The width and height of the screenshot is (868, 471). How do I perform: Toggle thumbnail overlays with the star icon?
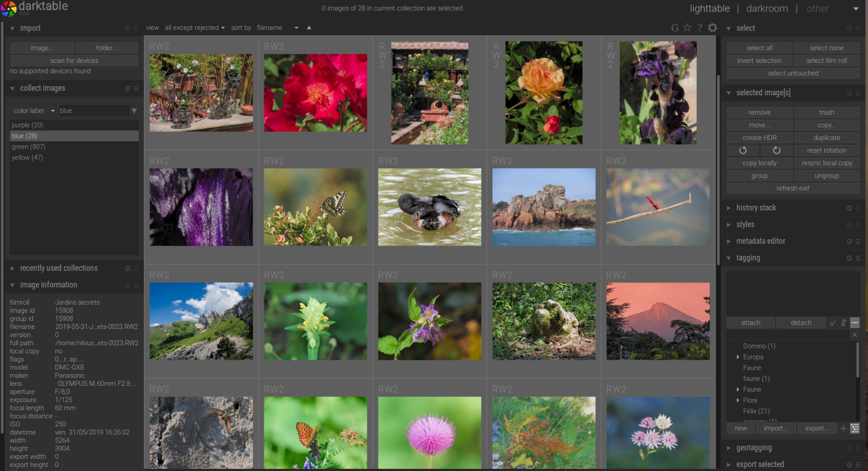point(687,28)
